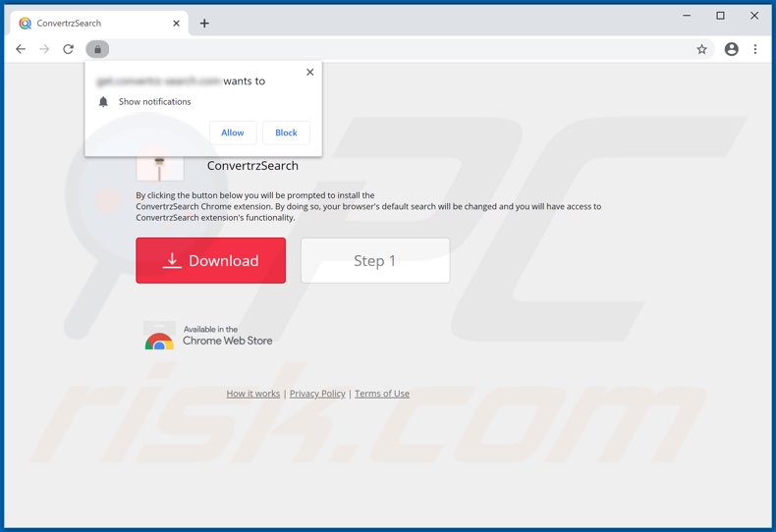Click the browser forward arrow
Viewport: 776px width, 532px height.
tap(44, 49)
